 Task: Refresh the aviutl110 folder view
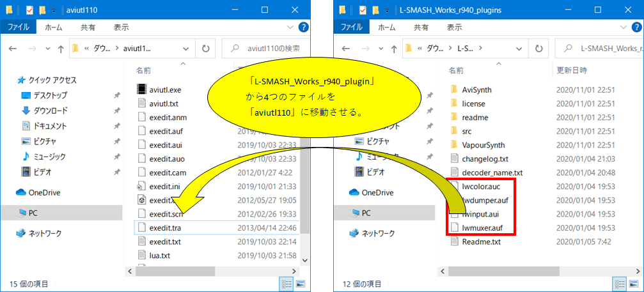[x=206, y=49]
